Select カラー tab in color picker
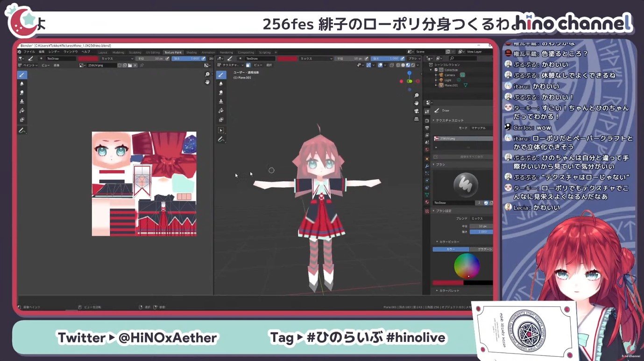Image resolution: width=644 pixels, height=361 pixels. (451, 249)
